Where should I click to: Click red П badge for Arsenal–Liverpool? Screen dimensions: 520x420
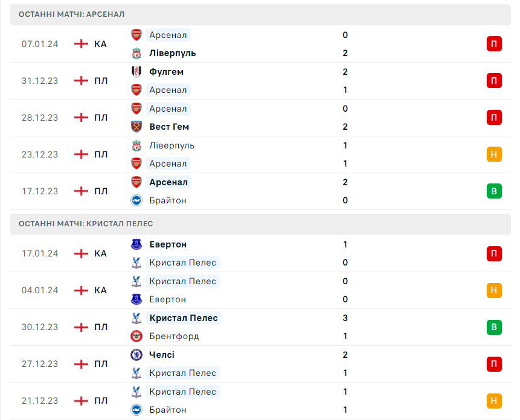[x=494, y=44]
